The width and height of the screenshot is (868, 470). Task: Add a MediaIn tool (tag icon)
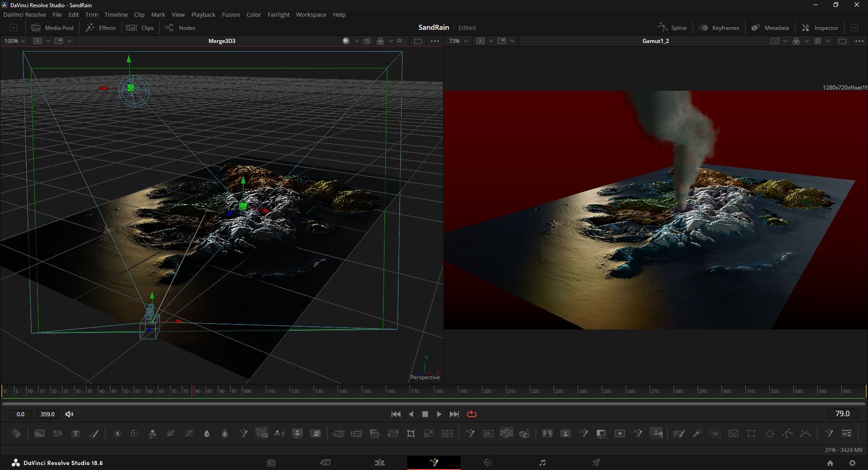coord(16,433)
